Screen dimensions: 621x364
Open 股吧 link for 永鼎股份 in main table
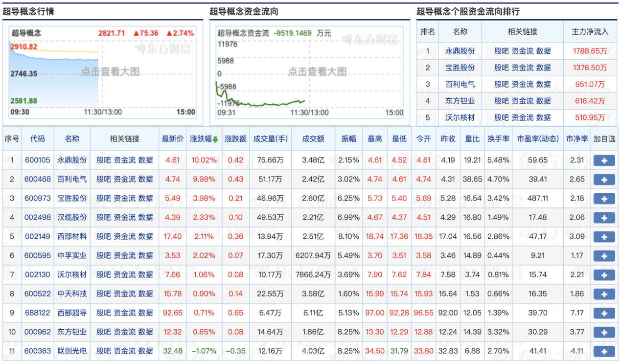[103, 160]
